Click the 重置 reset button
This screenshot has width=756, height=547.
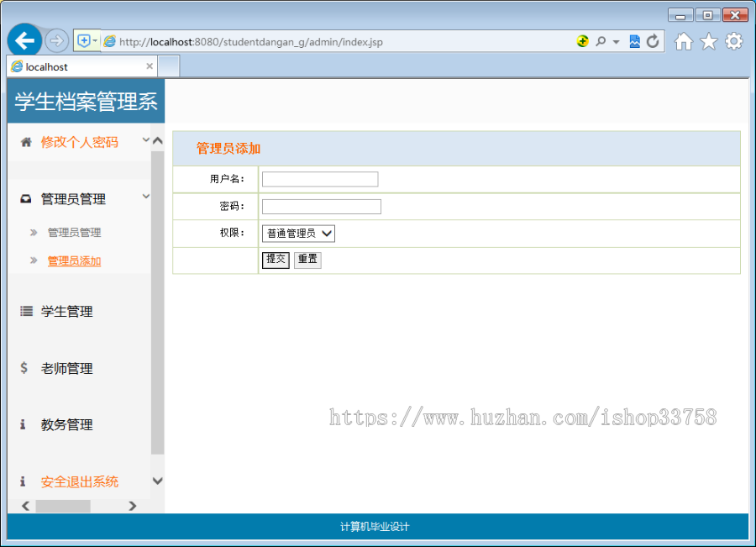[x=307, y=260]
